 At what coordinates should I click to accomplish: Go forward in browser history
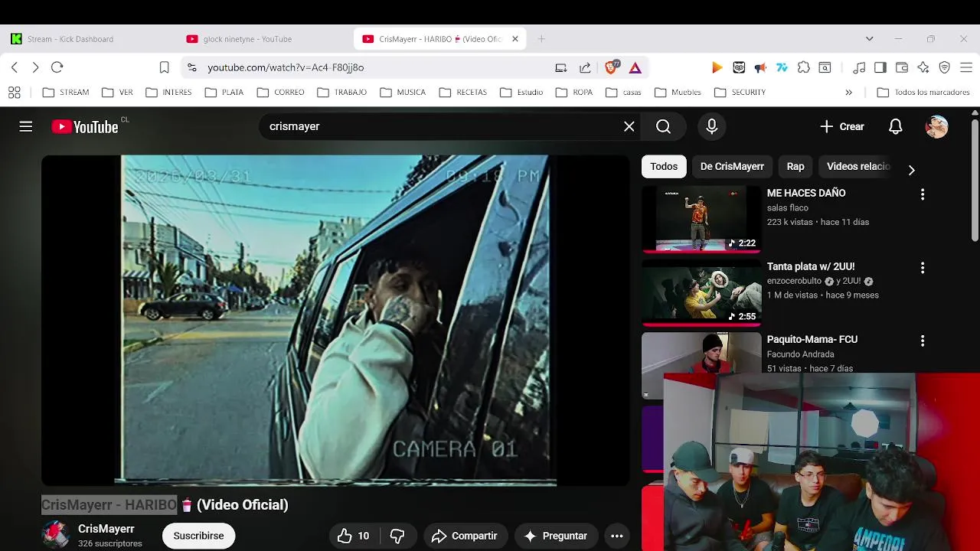tap(35, 67)
